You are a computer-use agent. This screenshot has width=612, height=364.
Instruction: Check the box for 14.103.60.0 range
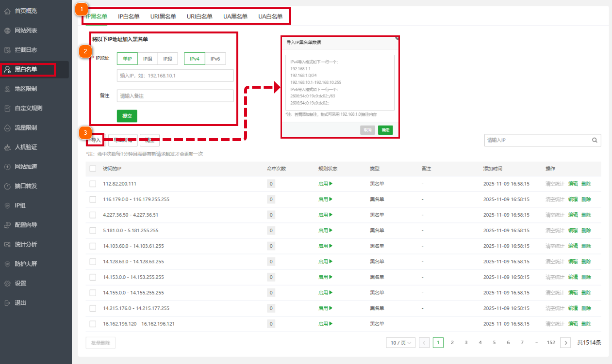[x=93, y=246]
